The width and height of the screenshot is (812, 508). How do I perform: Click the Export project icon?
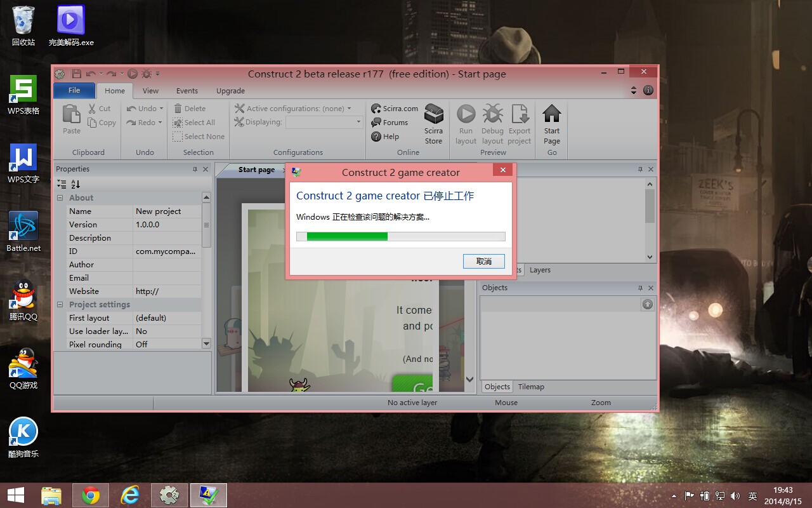coord(520,114)
